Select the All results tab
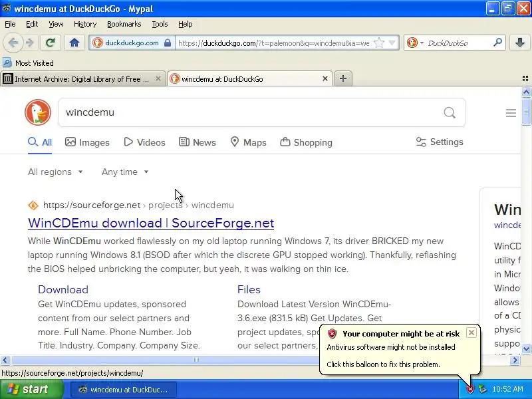This screenshot has width=532, height=399. pyautogui.click(x=40, y=142)
